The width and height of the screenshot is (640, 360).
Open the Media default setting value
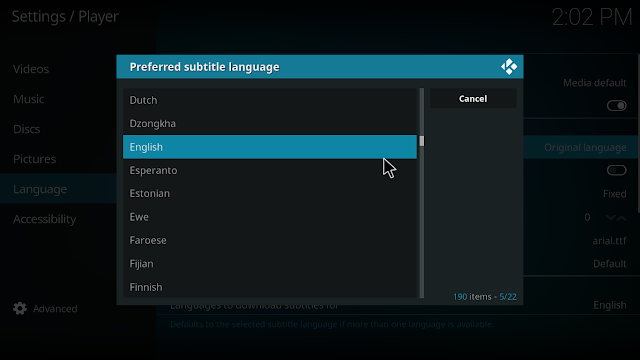click(594, 83)
